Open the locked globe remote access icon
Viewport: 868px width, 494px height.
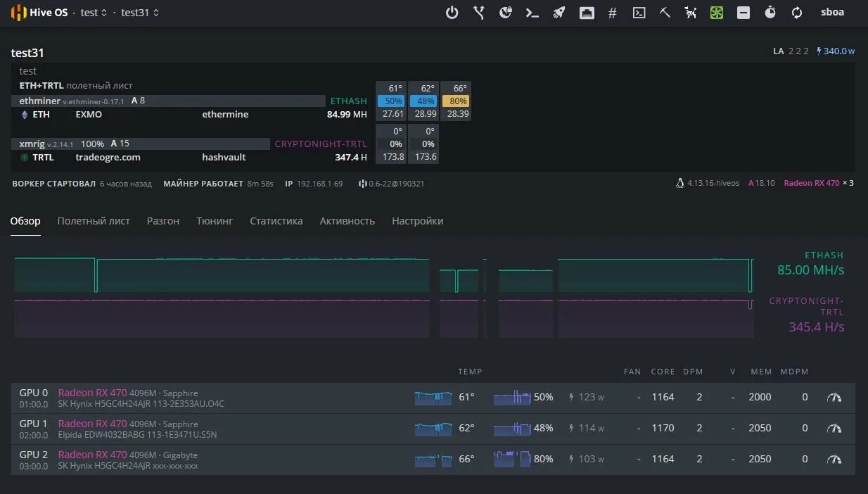point(506,13)
